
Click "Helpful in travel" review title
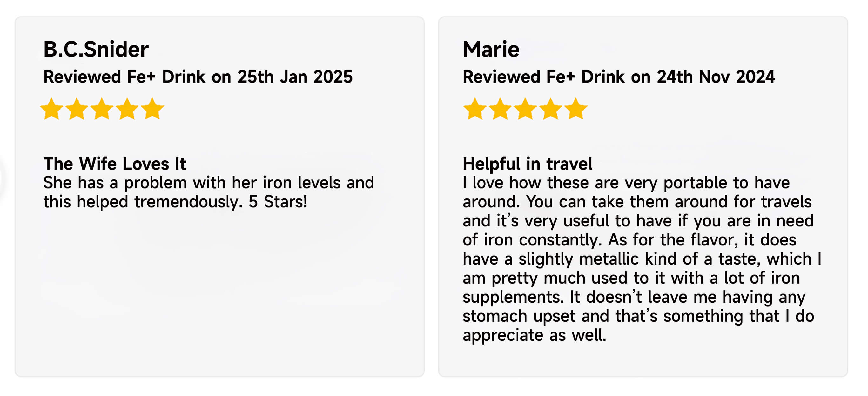[x=527, y=164]
